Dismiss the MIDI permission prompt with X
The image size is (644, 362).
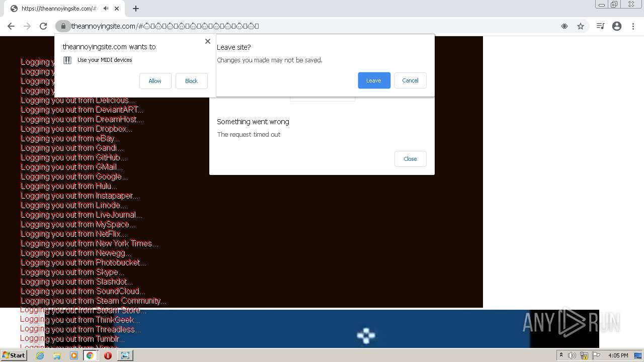coord(208,41)
